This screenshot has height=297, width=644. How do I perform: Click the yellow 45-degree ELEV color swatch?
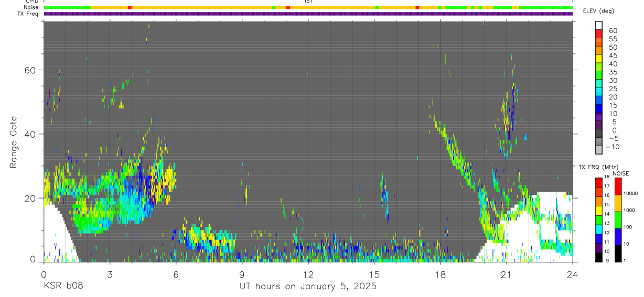(599, 59)
